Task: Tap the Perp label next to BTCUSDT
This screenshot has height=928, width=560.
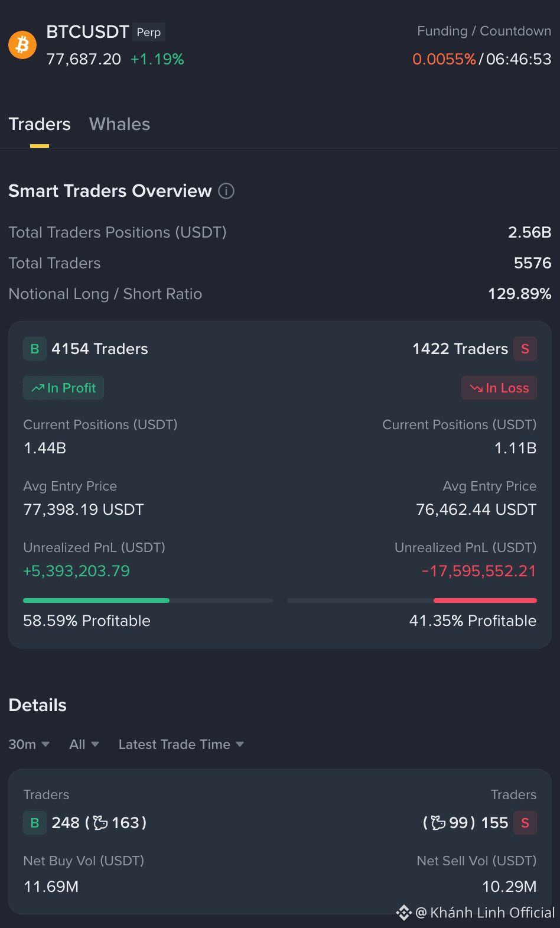Action: (x=149, y=32)
